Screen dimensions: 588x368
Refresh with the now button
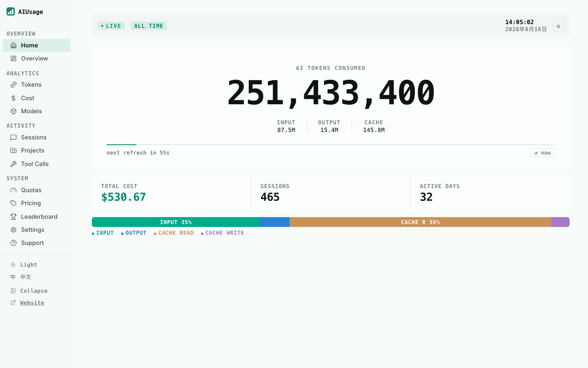pos(542,153)
